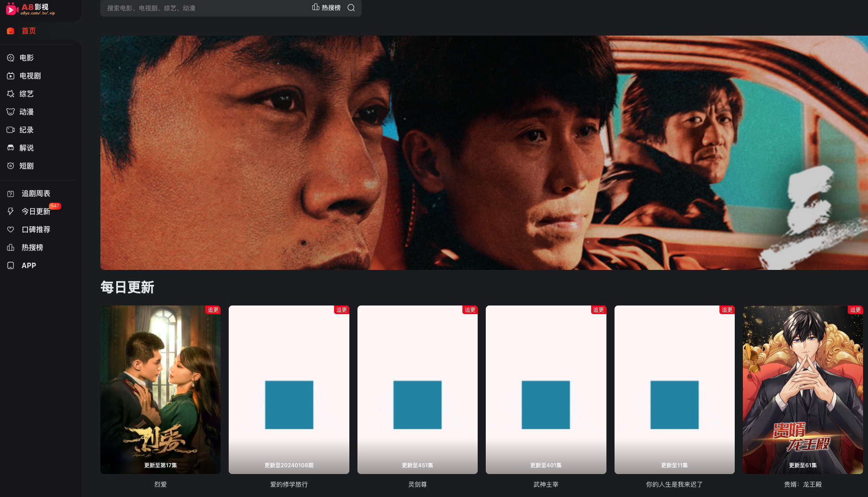Click the 每日更新 section heading

(127, 287)
